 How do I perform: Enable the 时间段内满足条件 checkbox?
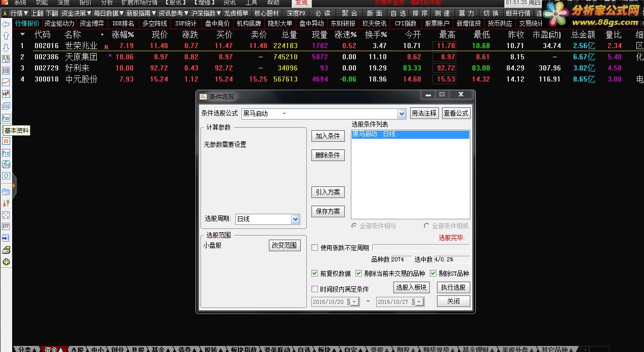point(315,289)
